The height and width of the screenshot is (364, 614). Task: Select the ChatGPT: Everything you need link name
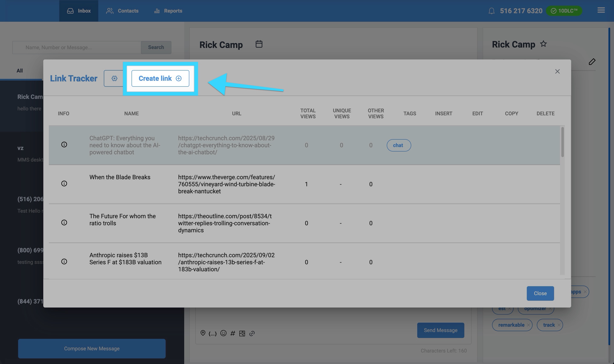coord(125,145)
